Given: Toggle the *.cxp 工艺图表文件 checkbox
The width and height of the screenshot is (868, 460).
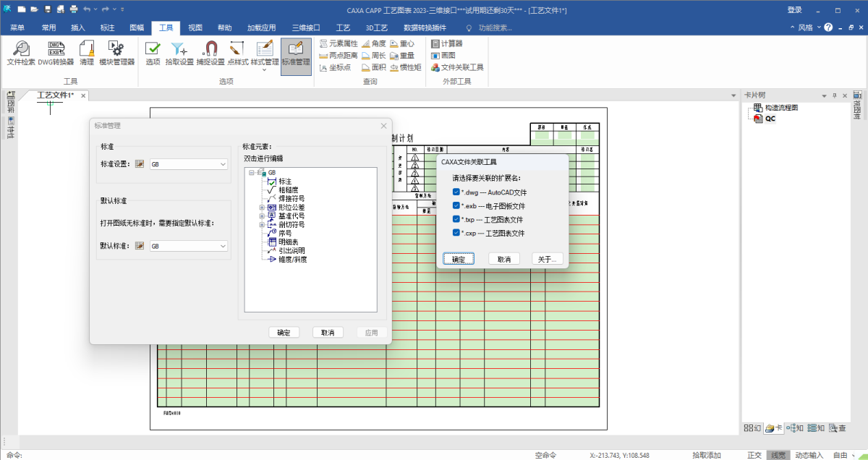Looking at the screenshot, I should tap(456, 233).
